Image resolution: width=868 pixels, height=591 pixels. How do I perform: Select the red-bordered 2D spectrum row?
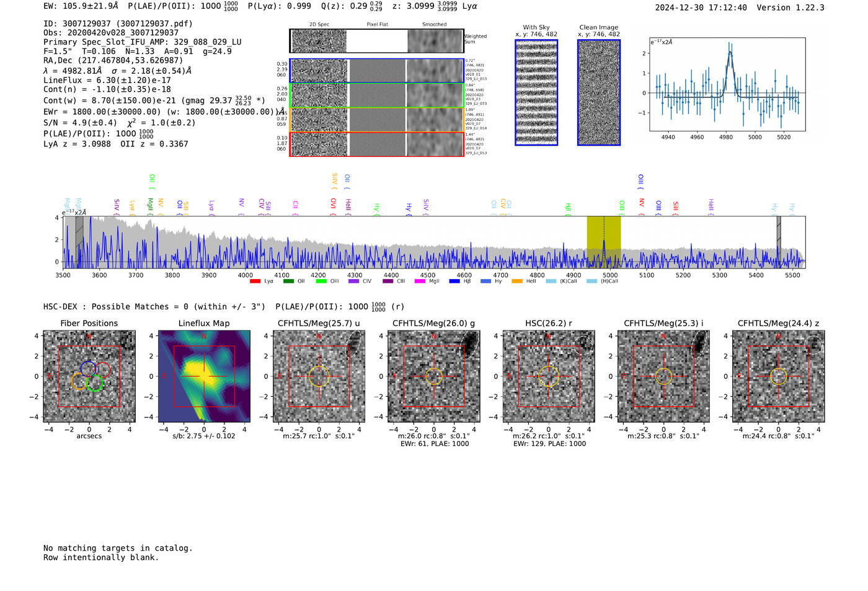click(376, 144)
